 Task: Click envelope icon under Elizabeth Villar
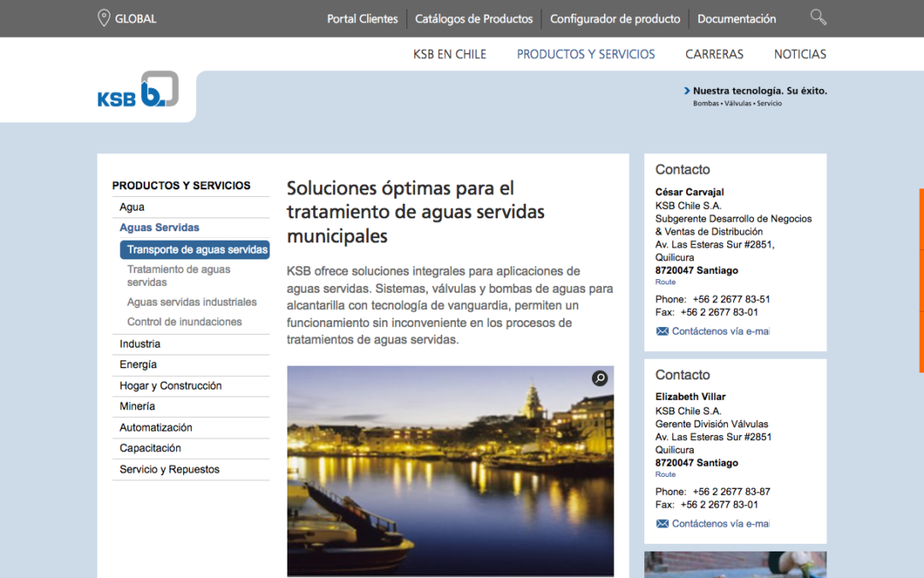coord(662,524)
